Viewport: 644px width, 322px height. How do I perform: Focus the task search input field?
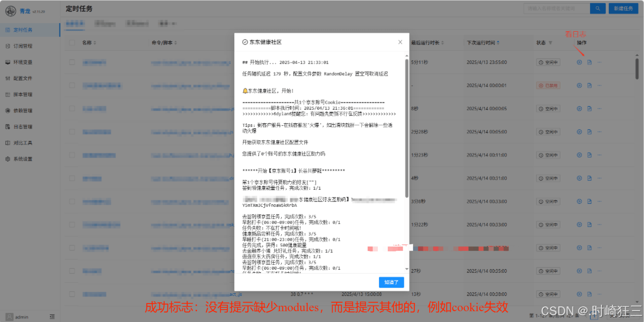coord(557,8)
